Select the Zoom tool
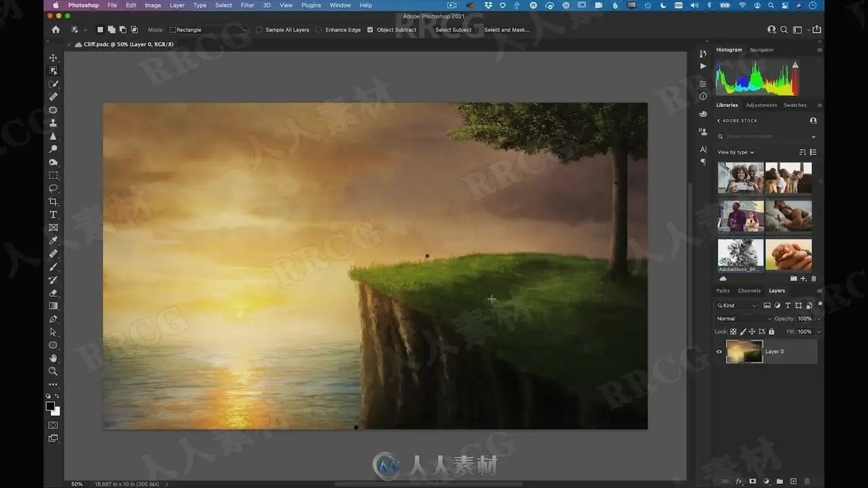Viewport: 868px width, 488px height. pos(54,371)
